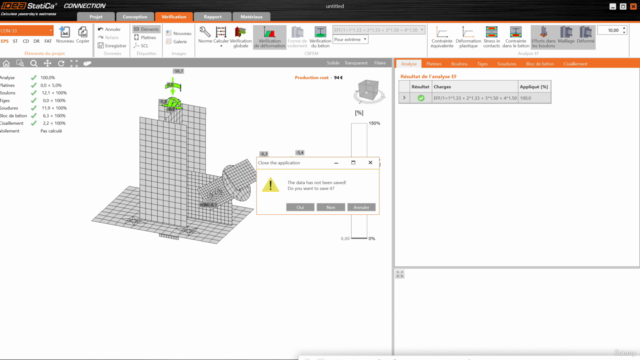This screenshot has width=640, height=360.
Task: Switch view to Transparent mode
Action: coord(356,63)
